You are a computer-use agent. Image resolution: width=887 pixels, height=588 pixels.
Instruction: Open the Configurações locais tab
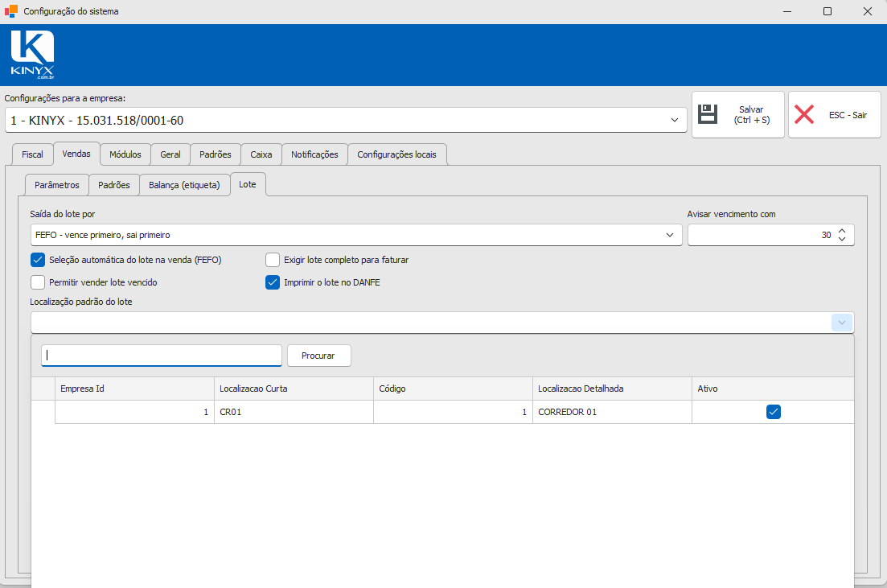(397, 154)
